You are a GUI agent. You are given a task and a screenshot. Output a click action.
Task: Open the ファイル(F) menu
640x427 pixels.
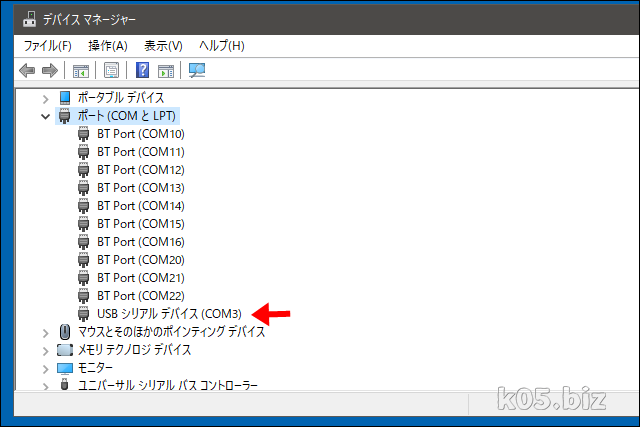tap(48, 46)
